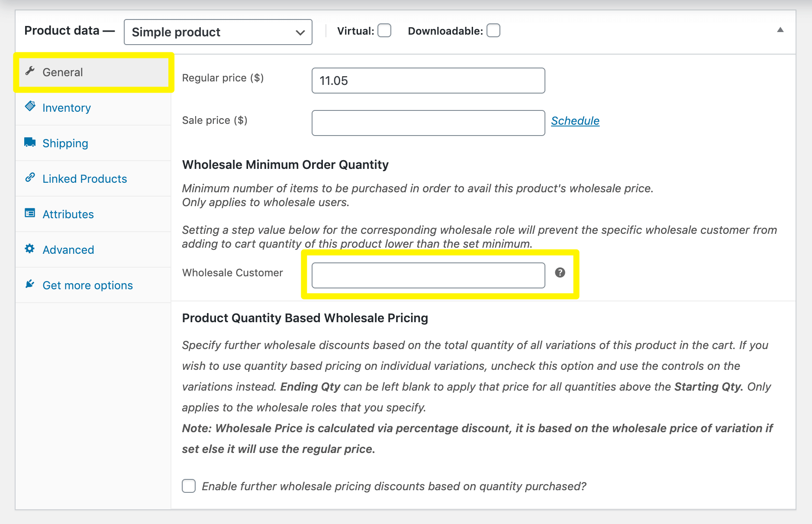The height and width of the screenshot is (524, 812).
Task: Click the Regular price input field
Action: (428, 81)
